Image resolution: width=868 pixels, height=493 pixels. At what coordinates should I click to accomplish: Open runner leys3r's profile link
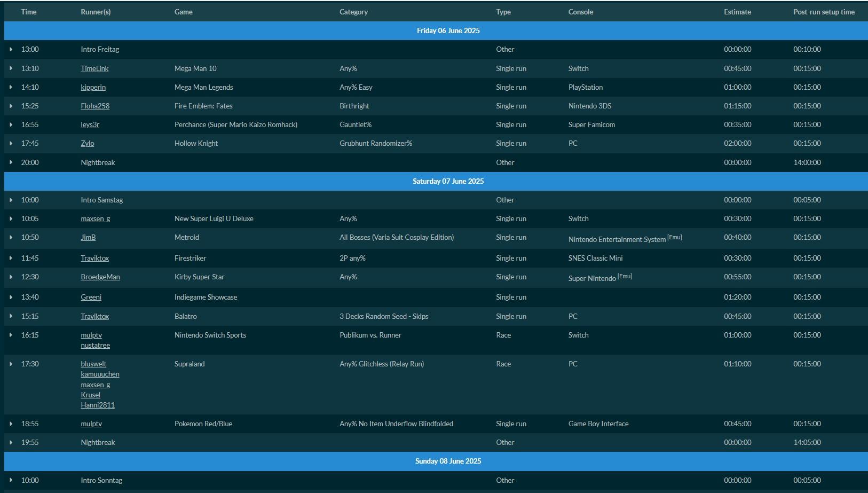coord(90,124)
